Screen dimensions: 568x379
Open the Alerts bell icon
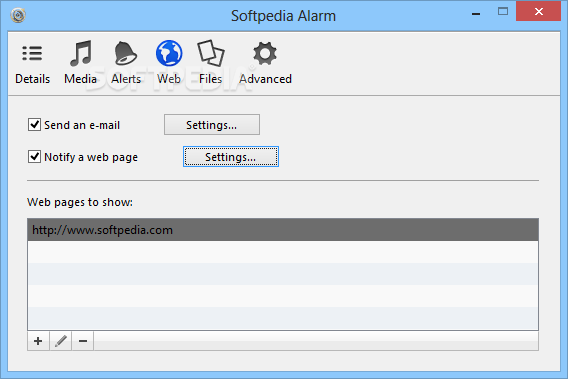(x=125, y=53)
